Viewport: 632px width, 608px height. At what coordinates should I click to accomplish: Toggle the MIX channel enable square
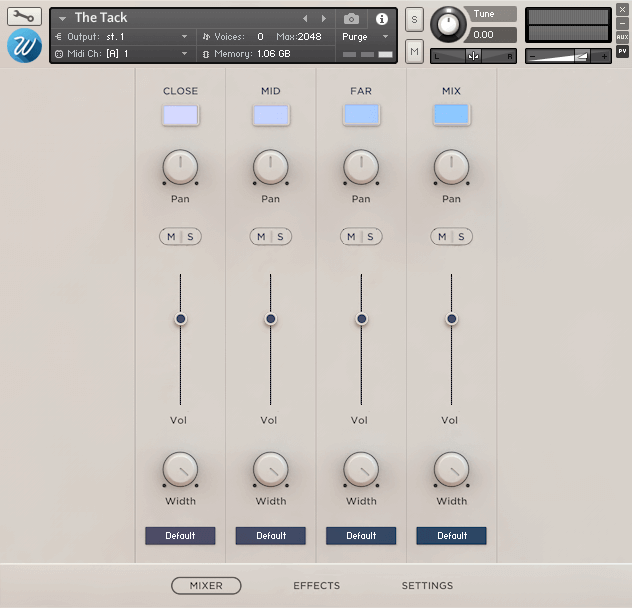(451, 115)
